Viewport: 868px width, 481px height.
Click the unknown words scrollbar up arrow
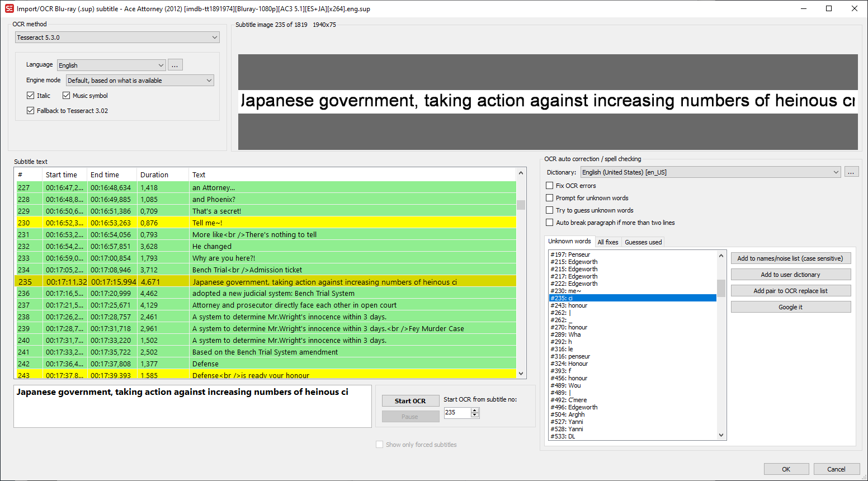click(720, 255)
